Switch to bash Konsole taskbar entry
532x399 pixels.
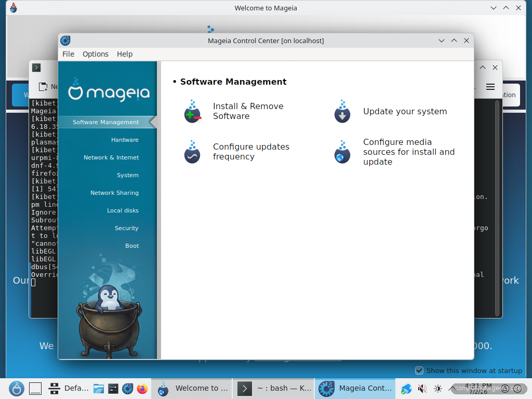coord(273,389)
